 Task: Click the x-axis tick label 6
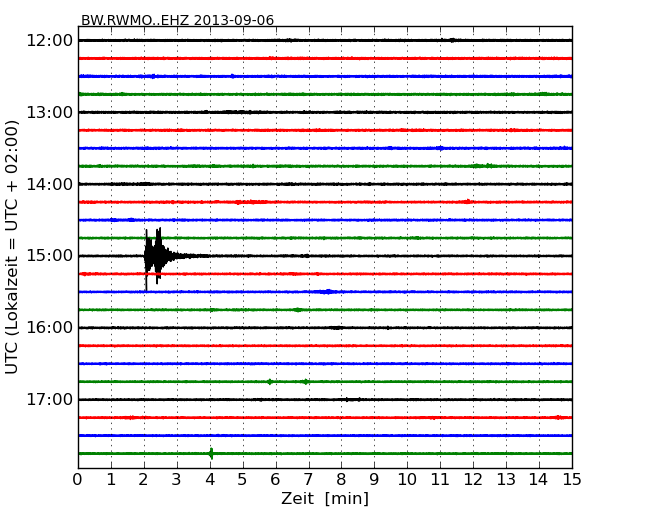click(x=276, y=480)
